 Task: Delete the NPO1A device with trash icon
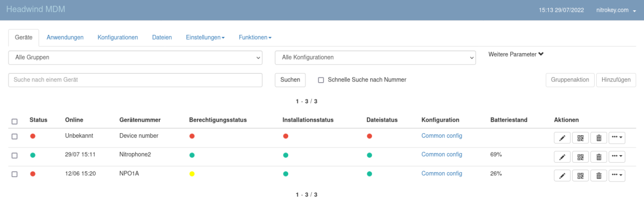(x=598, y=176)
